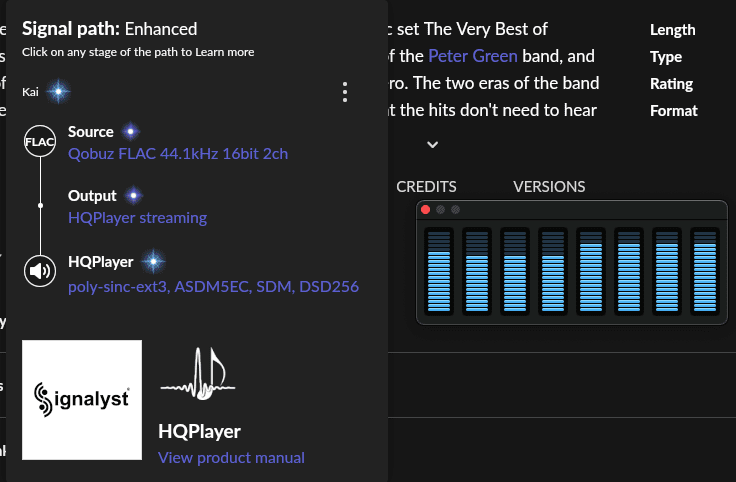The image size is (736, 482).
Task: Click the star icon beside Output
Action: (134, 195)
